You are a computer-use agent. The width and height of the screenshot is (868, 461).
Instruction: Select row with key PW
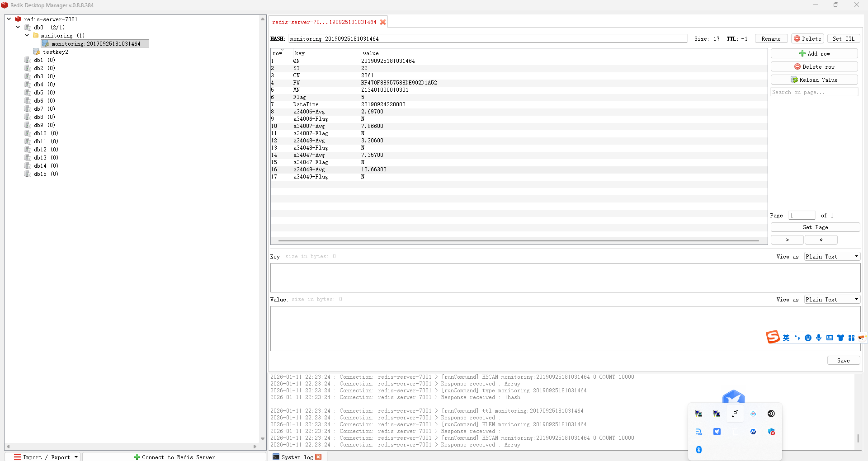point(519,83)
